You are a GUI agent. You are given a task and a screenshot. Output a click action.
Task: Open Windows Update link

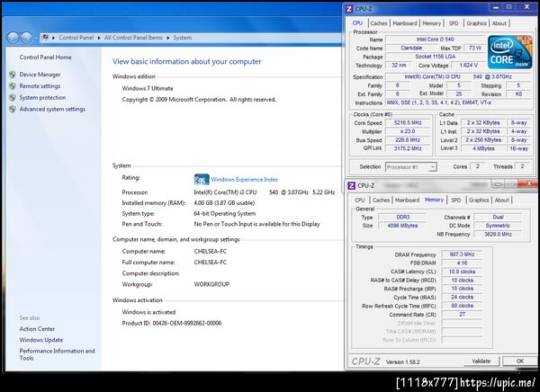click(41, 340)
